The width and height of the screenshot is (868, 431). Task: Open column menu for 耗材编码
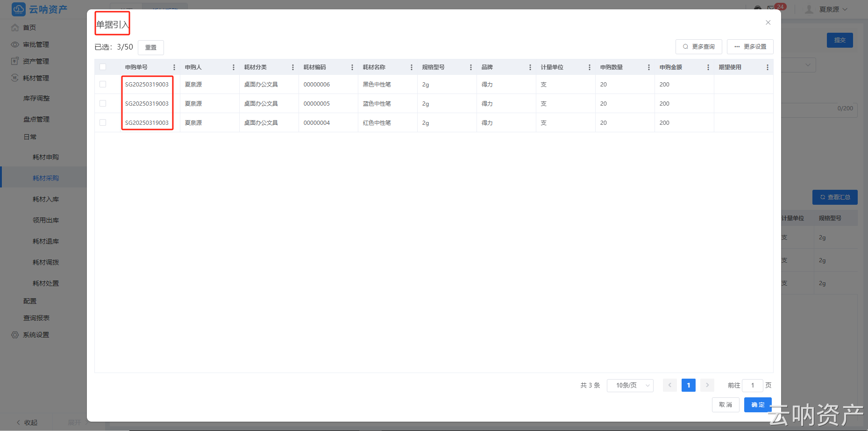[x=352, y=67]
